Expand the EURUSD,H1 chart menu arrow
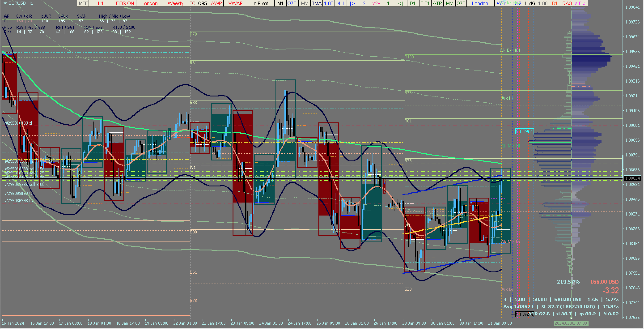The image size is (644, 329). tap(5, 3)
